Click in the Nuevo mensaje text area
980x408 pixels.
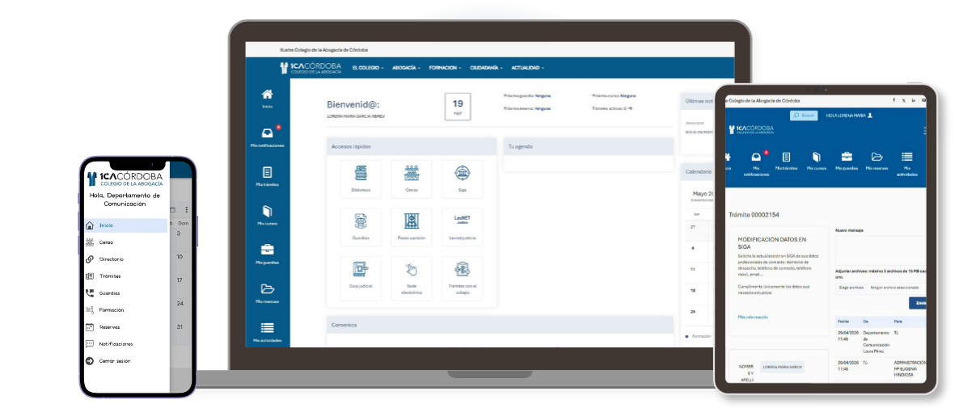[x=881, y=251]
